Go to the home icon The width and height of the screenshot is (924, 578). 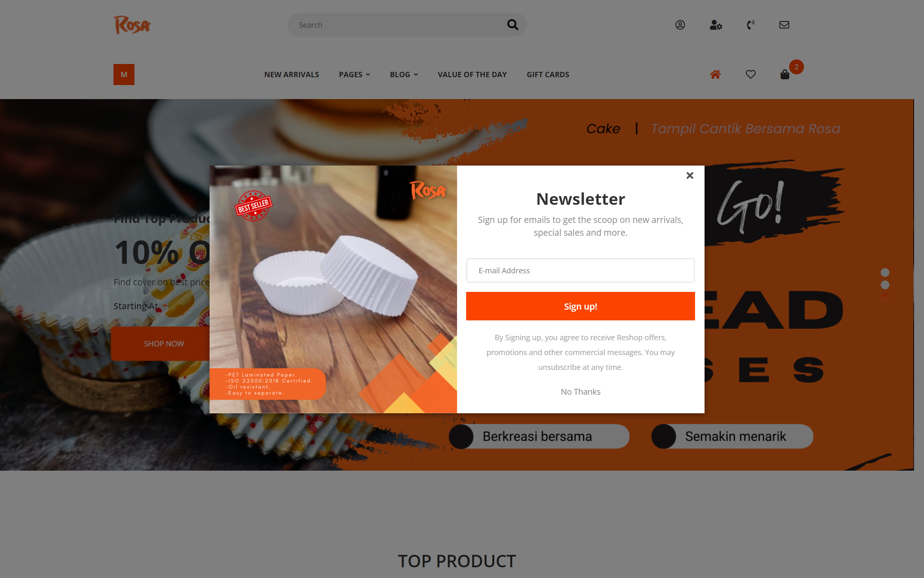click(715, 74)
